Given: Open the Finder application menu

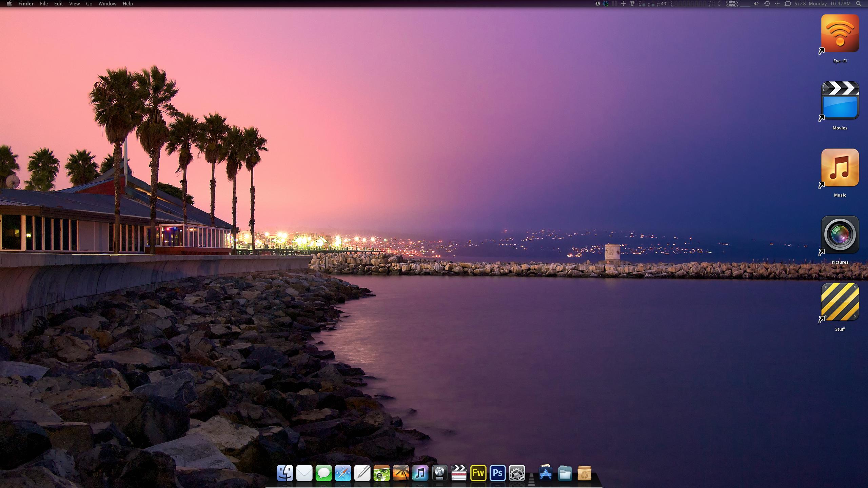Looking at the screenshot, I should [26, 4].
